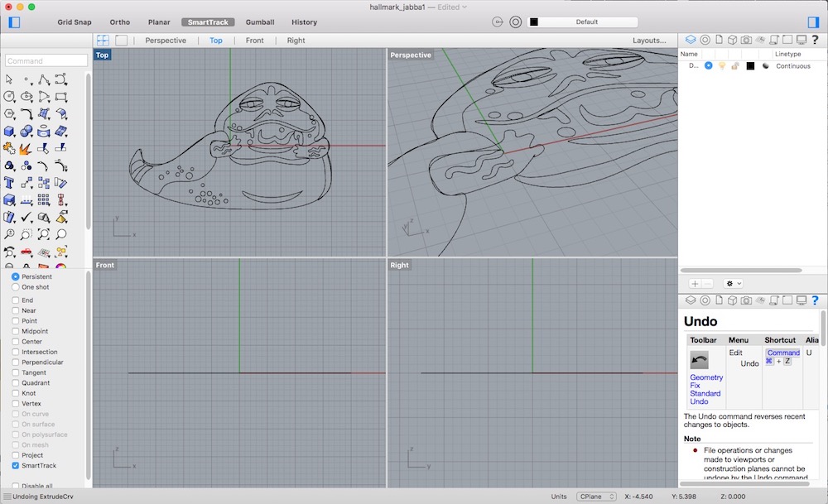Open the camera panel in top inspector

tap(746, 39)
